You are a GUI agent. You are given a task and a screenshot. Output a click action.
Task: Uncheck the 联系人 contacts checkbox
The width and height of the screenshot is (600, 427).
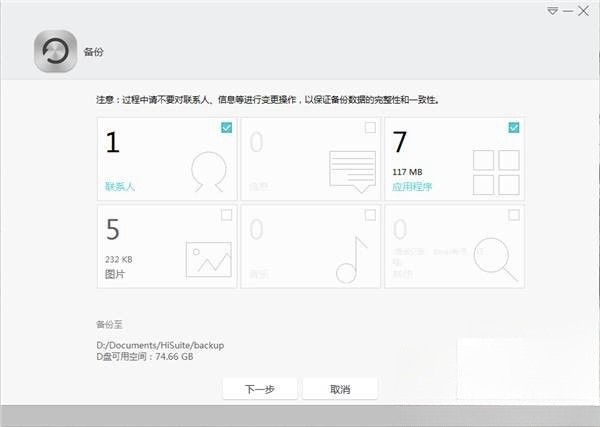pyautogui.click(x=226, y=128)
